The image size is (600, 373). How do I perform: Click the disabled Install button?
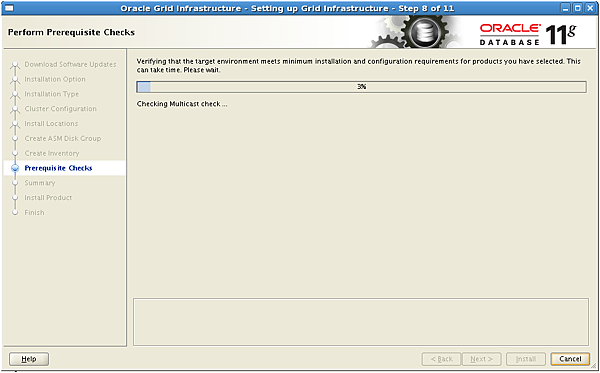click(526, 359)
